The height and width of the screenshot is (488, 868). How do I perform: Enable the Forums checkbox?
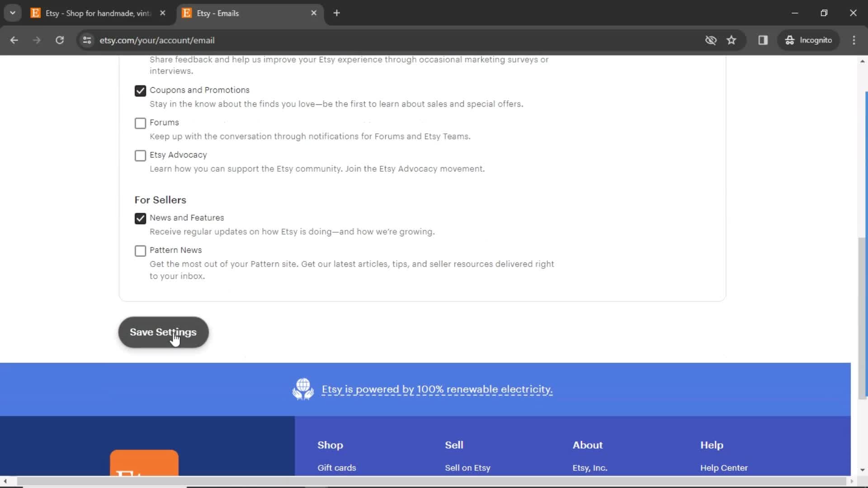(x=140, y=123)
